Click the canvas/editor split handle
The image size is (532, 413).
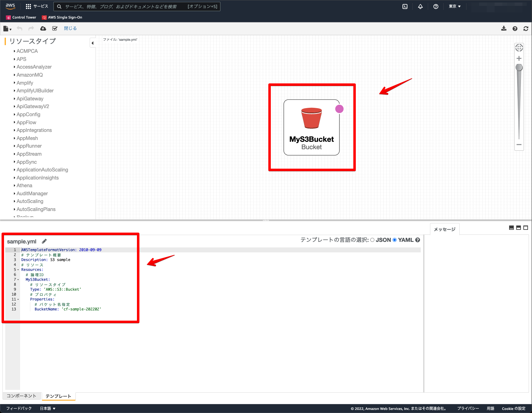[x=266, y=220]
